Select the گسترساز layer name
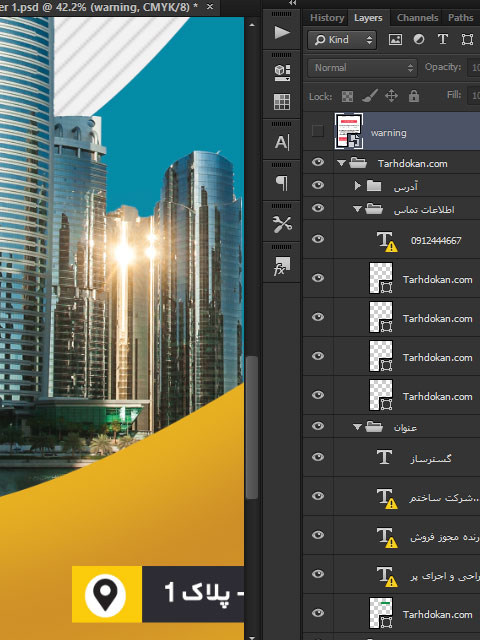The image size is (480, 640). click(431, 459)
